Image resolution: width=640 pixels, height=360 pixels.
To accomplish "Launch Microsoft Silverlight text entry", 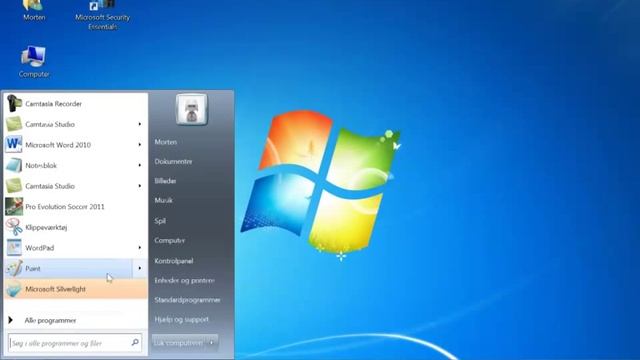I will tap(56, 289).
